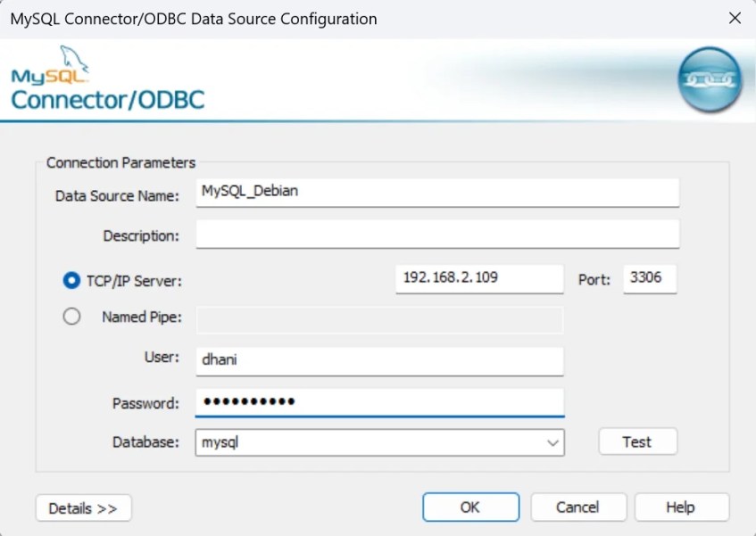Viewport: 756px width, 536px height.
Task: Select the TCP/IP Server radio button
Action: tap(71, 280)
